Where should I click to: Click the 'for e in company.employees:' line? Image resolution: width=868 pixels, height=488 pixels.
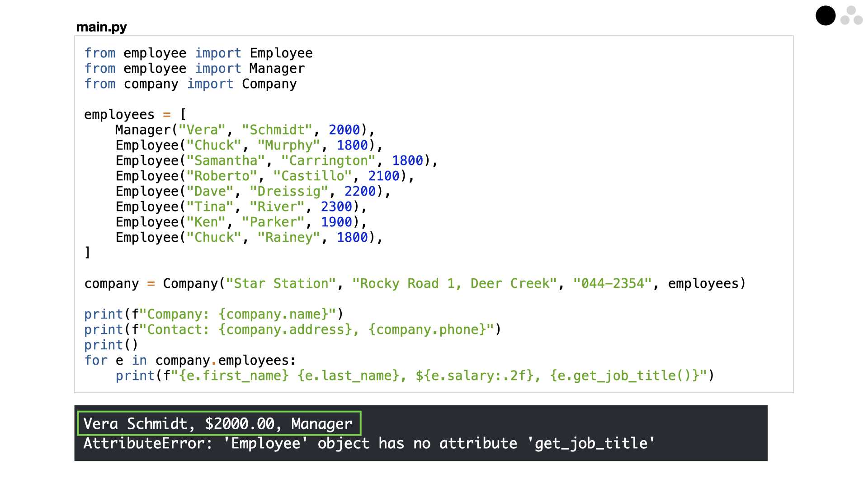190,361
